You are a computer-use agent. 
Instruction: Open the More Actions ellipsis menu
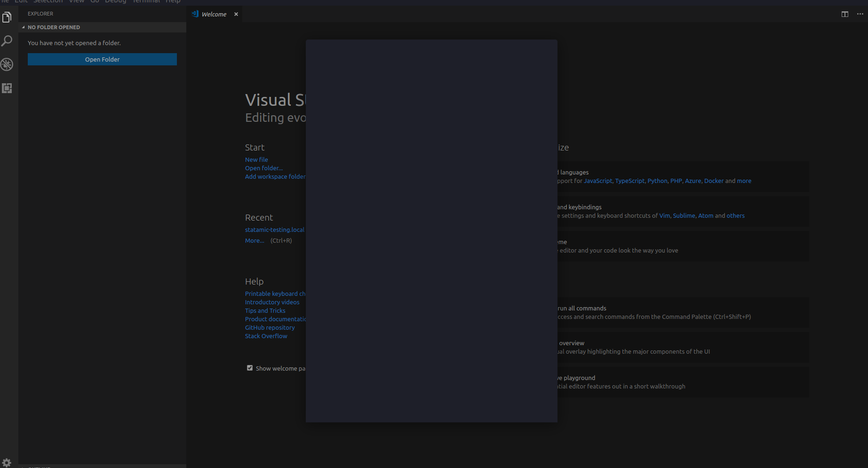click(x=860, y=14)
